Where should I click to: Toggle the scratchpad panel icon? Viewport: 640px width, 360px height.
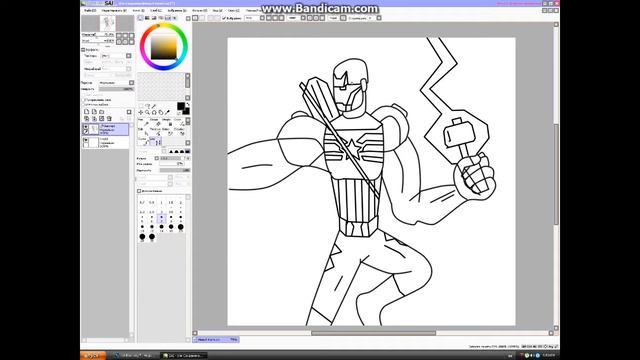(175, 18)
